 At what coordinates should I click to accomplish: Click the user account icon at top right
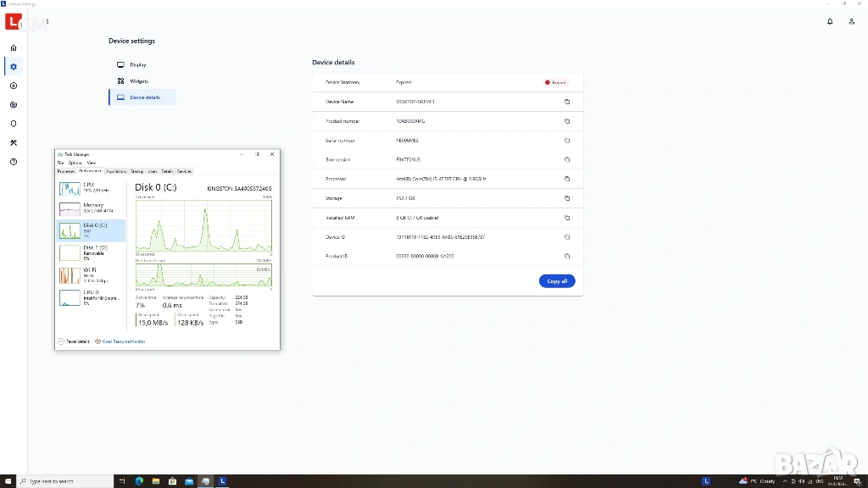pos(852,21)
